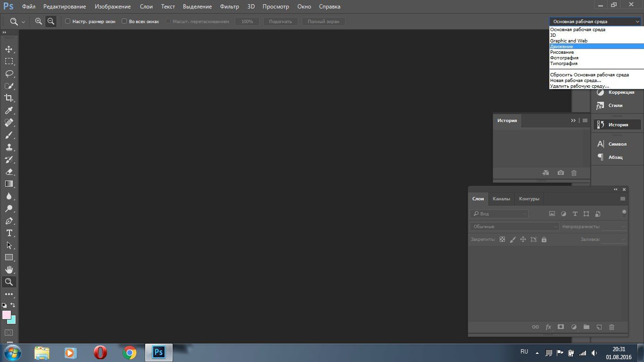644x362 pixels.
Task: Toggle layer filtering switch on or off
Action: [x=624, y=213]
